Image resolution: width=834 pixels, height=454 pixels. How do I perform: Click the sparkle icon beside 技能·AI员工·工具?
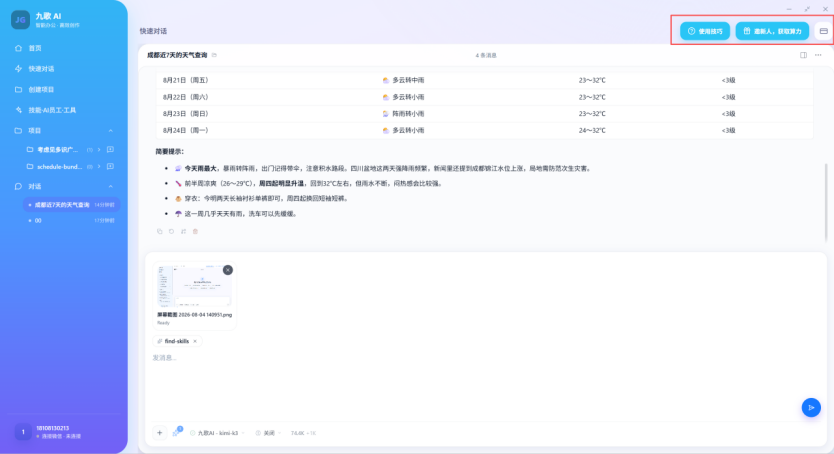pyautogui.click(x=19, y=110)
